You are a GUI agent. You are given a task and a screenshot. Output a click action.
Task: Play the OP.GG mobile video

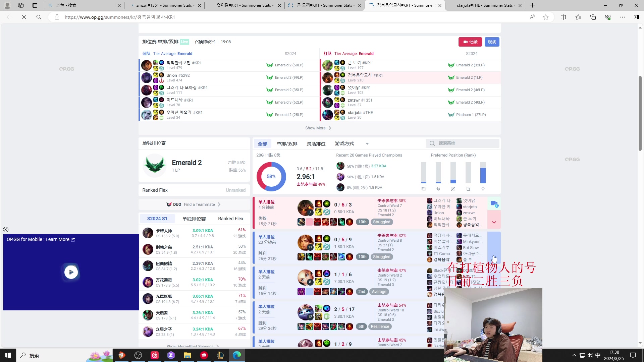(x=71, y=272)
